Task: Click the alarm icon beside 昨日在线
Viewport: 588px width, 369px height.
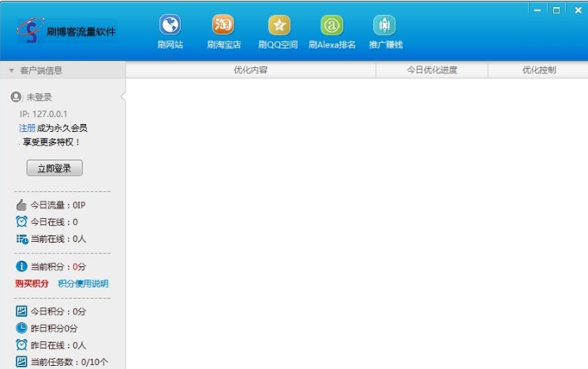Action: click(x=21, y=345)
